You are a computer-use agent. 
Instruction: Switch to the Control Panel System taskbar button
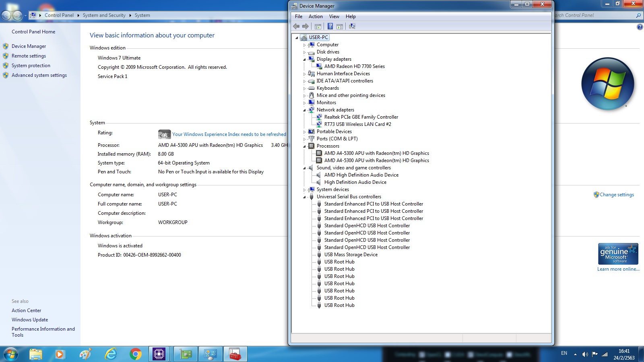(x=211, y=354)
